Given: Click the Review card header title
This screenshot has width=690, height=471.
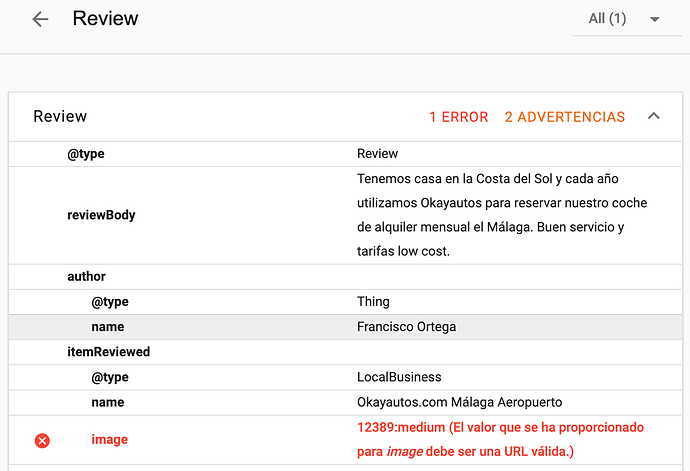Looking at the screenshot, I should pos(60,117).
